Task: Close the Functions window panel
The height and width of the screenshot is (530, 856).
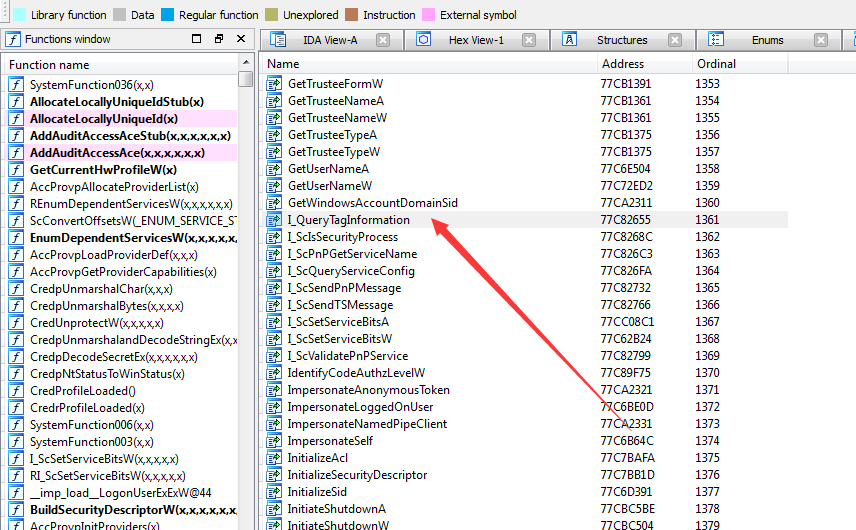Action: click(x=241, y=39)
